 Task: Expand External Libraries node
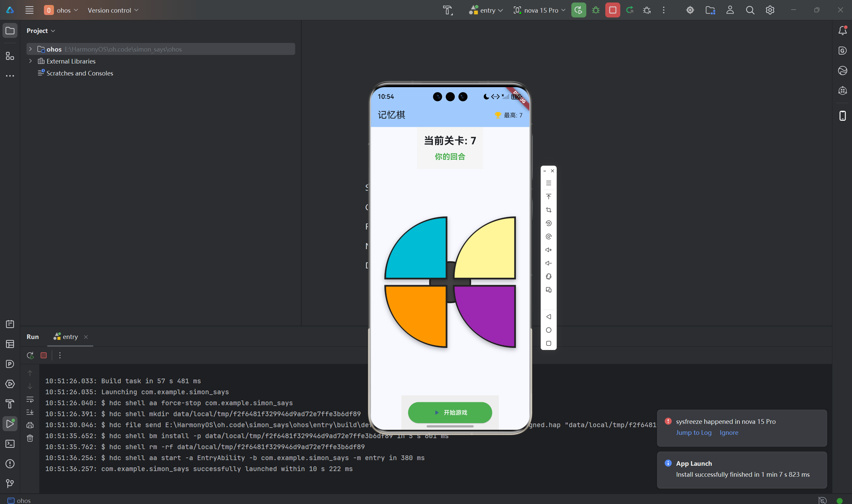31,61
